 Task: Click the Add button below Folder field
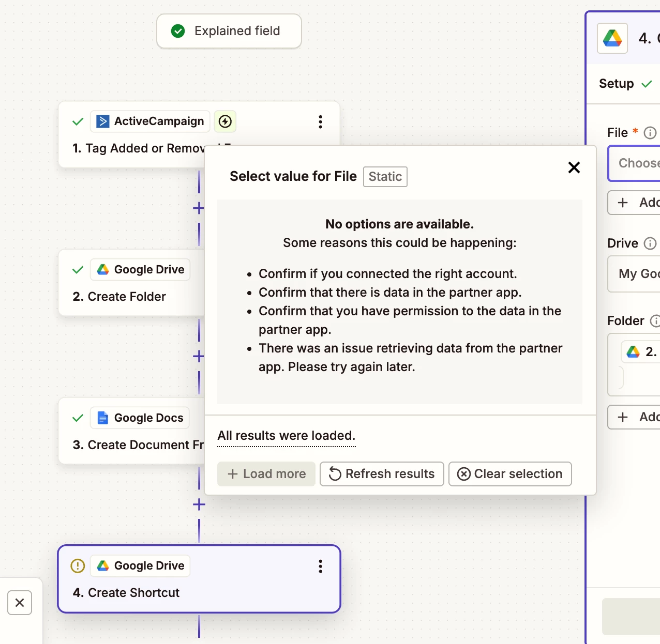[634, 417]
